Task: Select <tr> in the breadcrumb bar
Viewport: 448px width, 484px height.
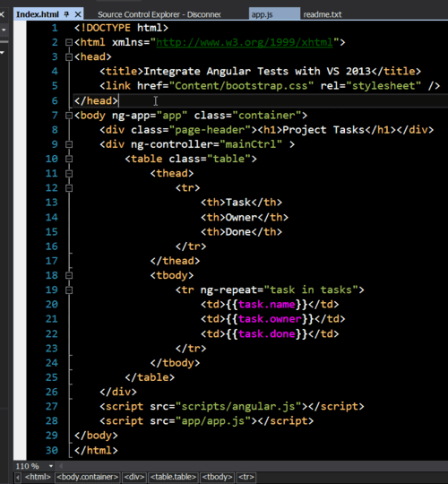Action: coord(246,477)
